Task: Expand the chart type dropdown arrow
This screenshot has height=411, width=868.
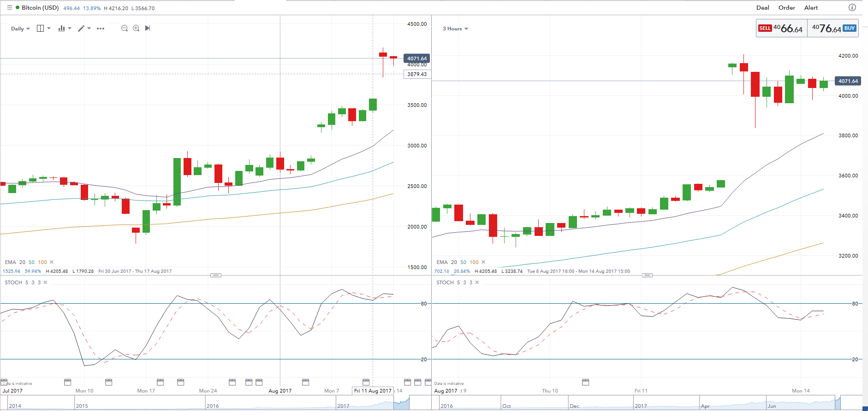Action: (x=70, y=29)
